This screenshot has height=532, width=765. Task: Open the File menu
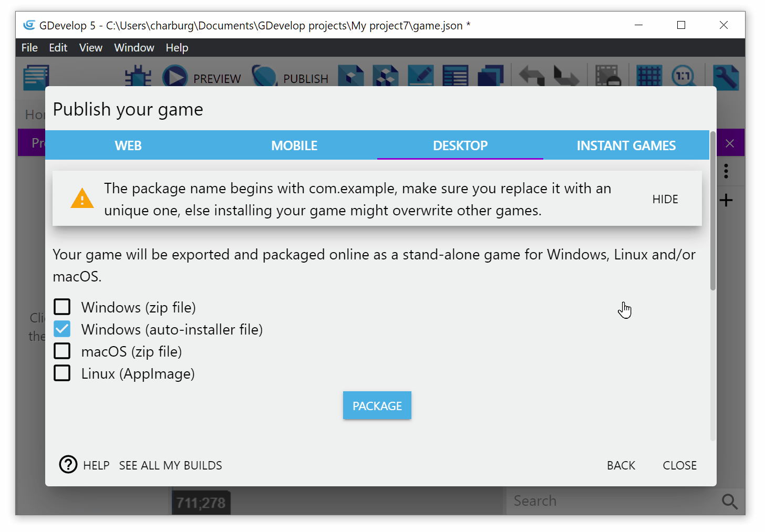29,48
